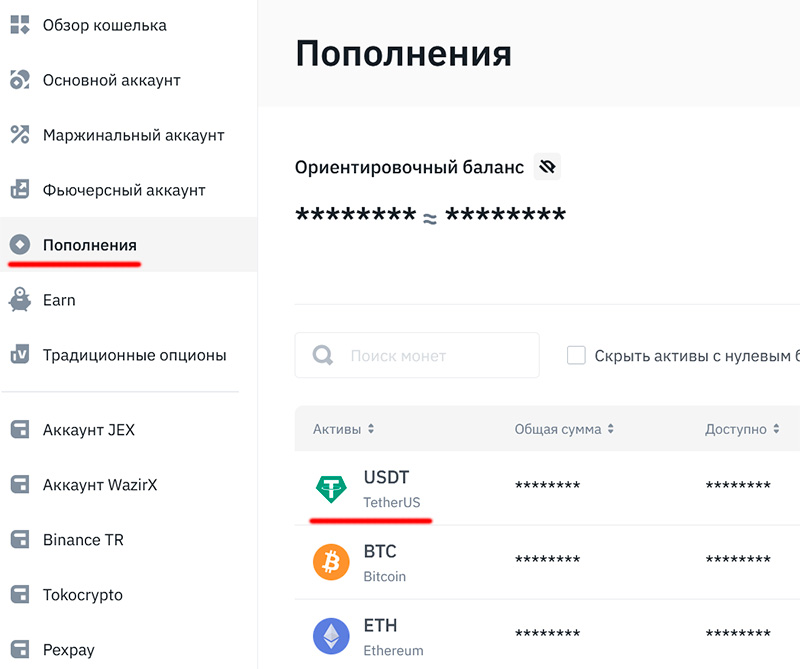Click the USDT Tether coin icon
800x669 pixels.
pyautogui.click(x=331, y=488)
